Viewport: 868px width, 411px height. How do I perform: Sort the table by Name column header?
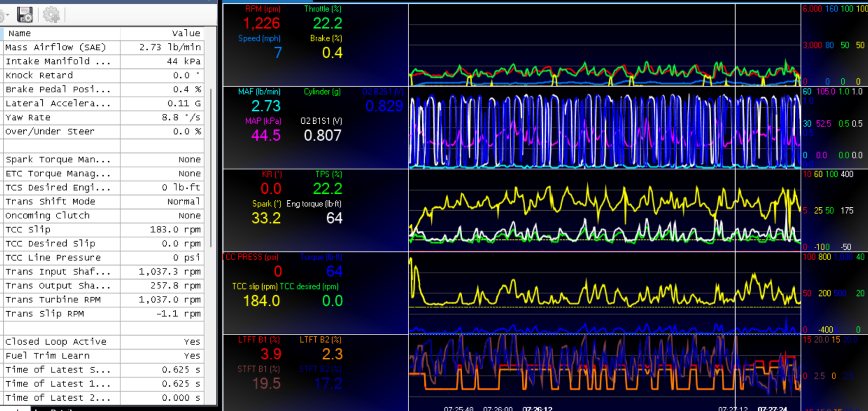pos(61,33)
